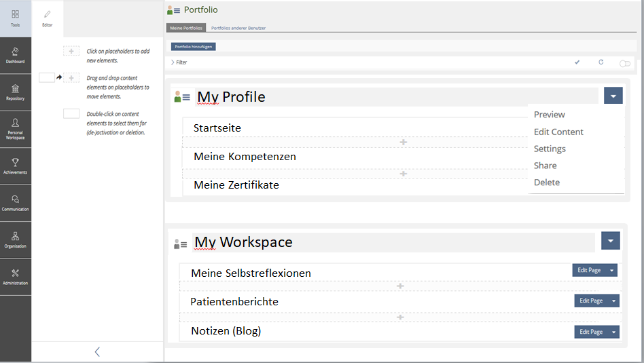Open the Achievements trophy icon
644x363 pixels.
tap(15, 166)
